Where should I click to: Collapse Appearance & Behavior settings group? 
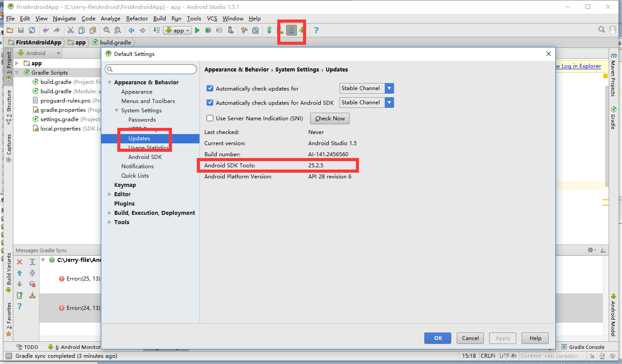(x=110, y=83)
